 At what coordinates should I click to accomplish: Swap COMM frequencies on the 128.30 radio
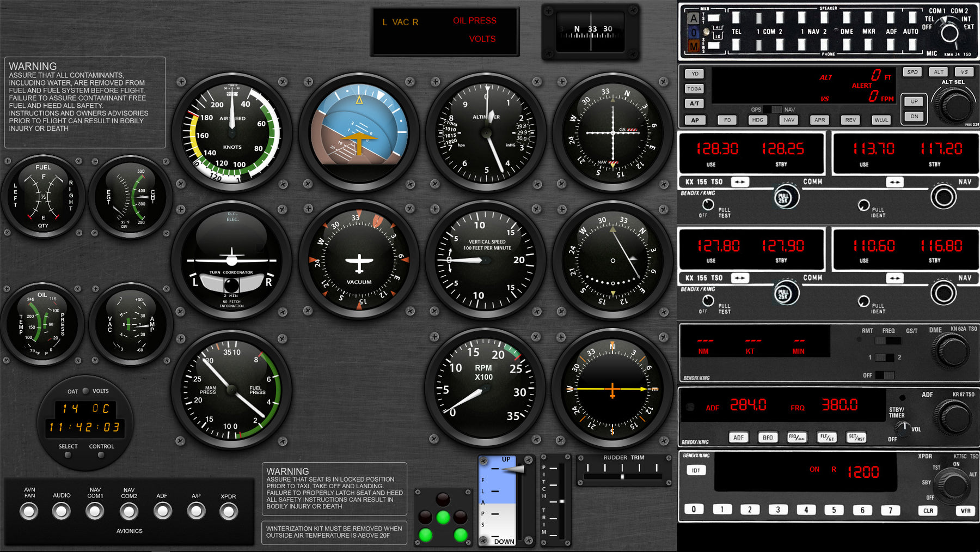coord(740,182)
